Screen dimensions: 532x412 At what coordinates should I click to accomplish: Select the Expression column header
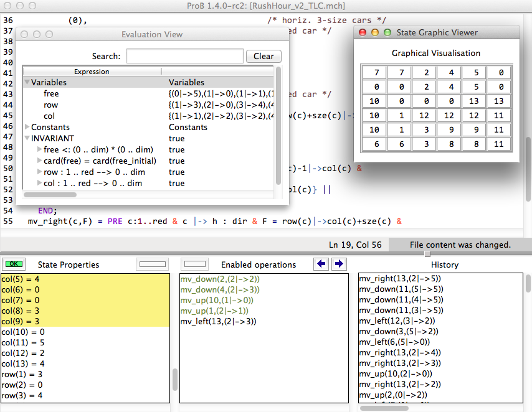pyautogui.click(x=92, y=72)
